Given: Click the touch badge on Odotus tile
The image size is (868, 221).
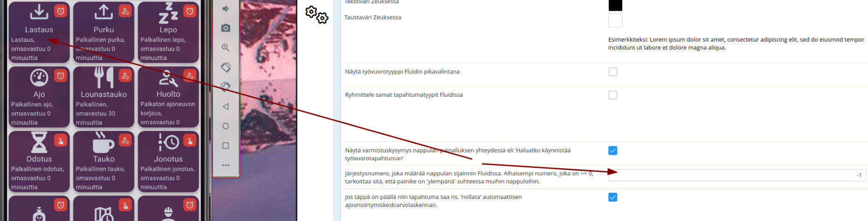Looking at the screenshot, I should 61,140.
